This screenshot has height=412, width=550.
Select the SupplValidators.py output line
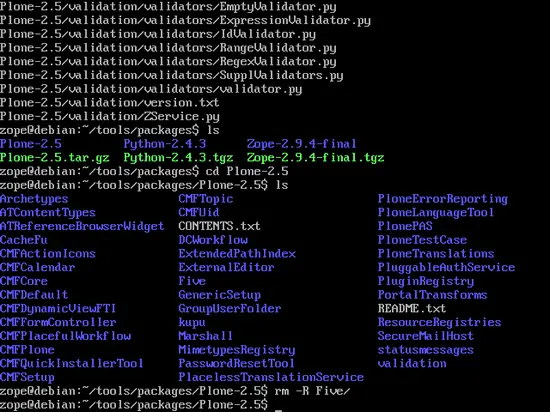[172, 75]
